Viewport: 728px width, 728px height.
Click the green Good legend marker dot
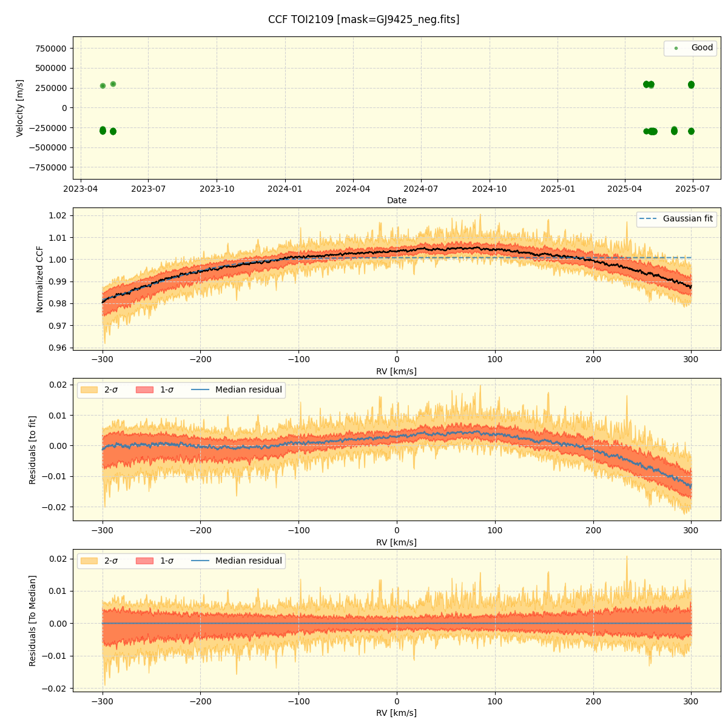pos(676,48)
